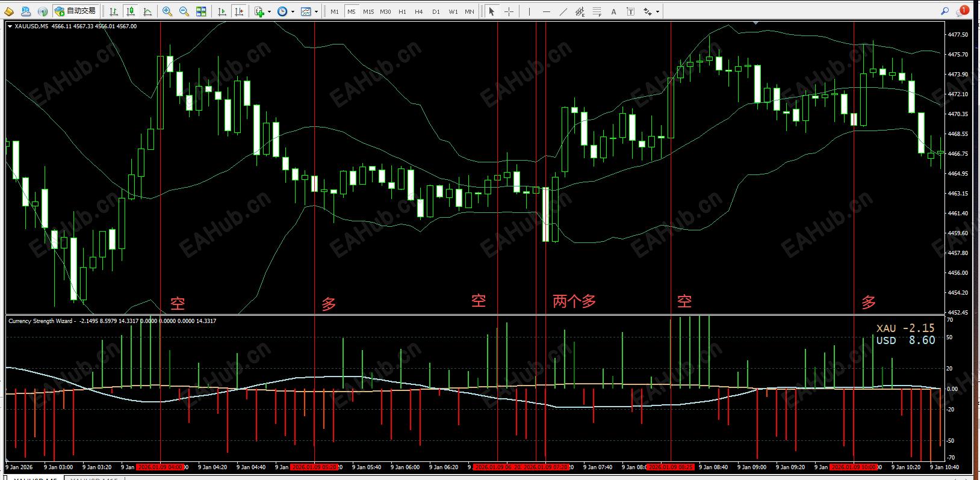980x480 pixels.
Task: Expand the triangle beside XAUUSD,M5 chart title
Action: tap(10, 26)
